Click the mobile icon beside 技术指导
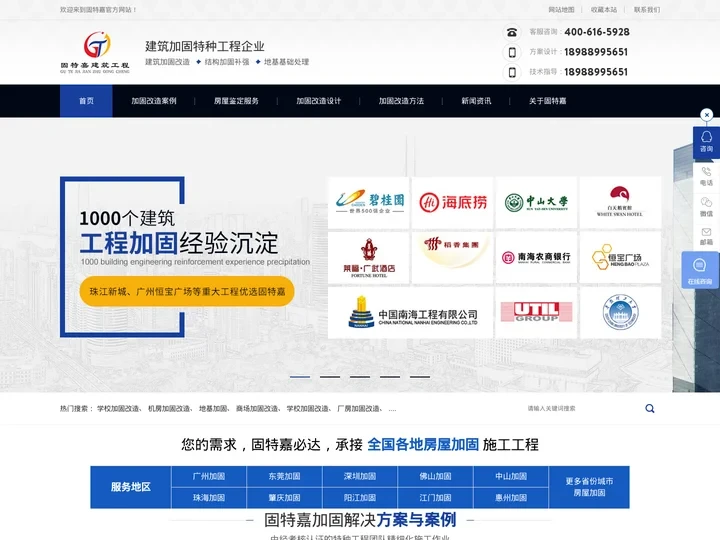The height and width of the screenshot is (540, 720). tap(512, 72)
